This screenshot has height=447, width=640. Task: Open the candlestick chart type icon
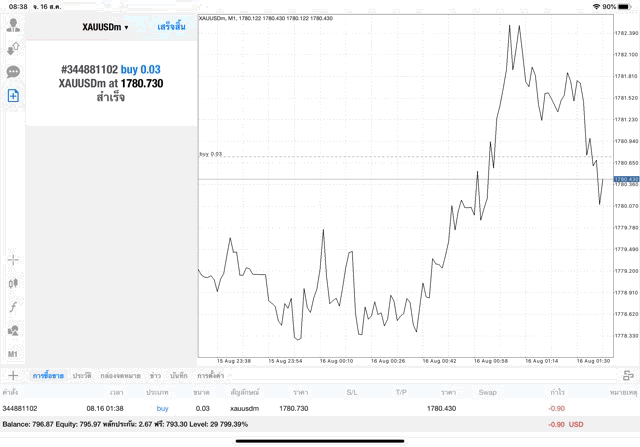(13, 283)
